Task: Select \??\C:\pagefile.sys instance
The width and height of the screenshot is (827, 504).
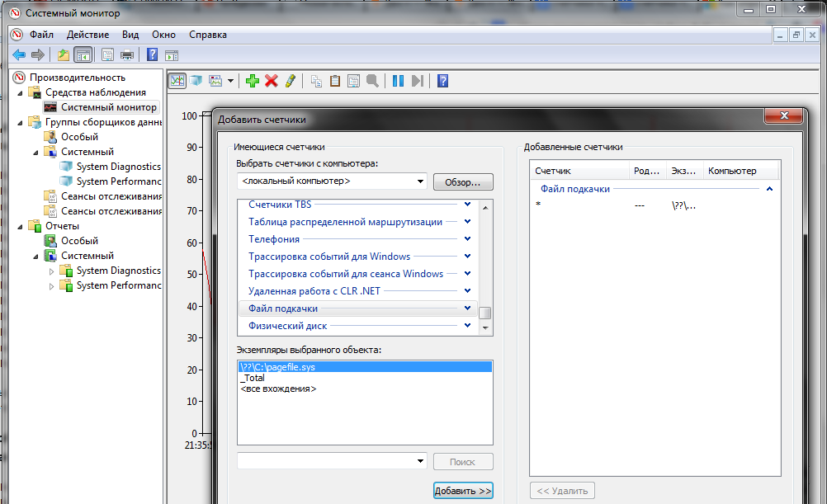Action: coord(365,367)
